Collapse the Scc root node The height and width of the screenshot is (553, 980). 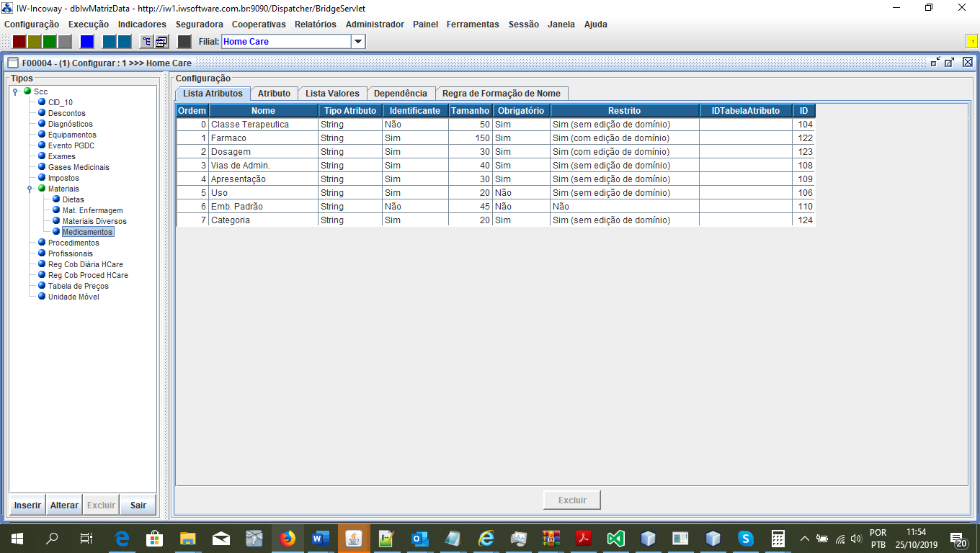(15, 91)
